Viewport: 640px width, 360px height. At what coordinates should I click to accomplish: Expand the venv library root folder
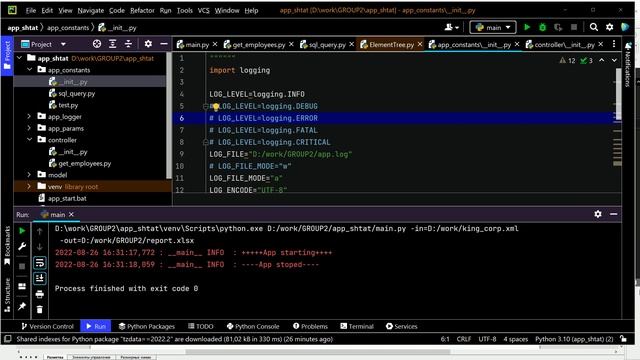tap(29, 187)
